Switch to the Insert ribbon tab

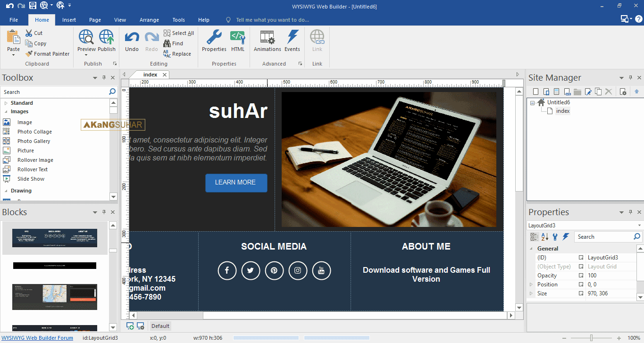(69, 20)
